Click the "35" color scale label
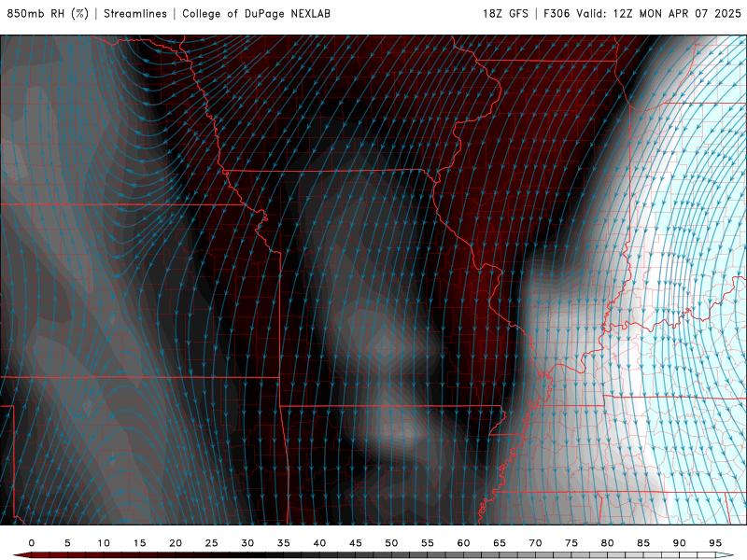Image resolution: width=747 pixels, height=560 pixels. pos(284,543)
